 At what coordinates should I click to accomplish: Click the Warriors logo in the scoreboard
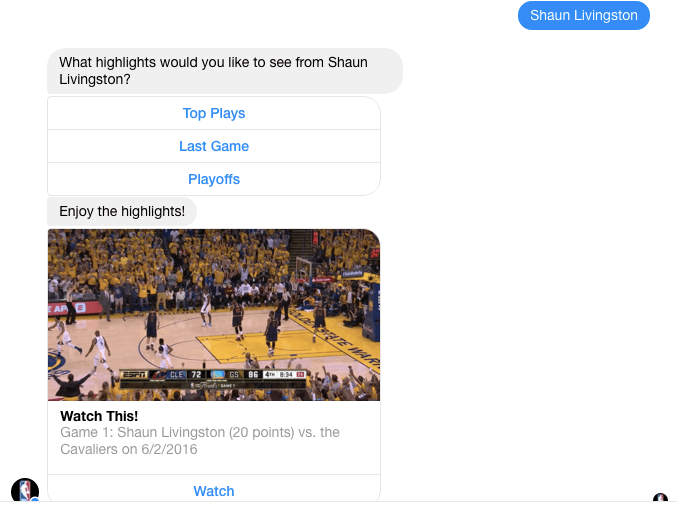tap(218, 374)
